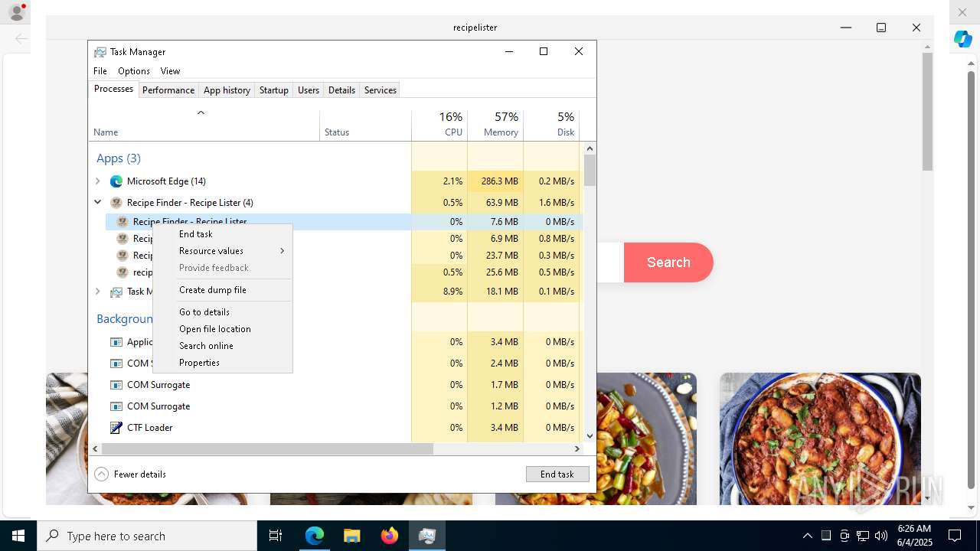980x551 pixels.
Task: Open Task View from taskbar
Action: tap(276, 536)
